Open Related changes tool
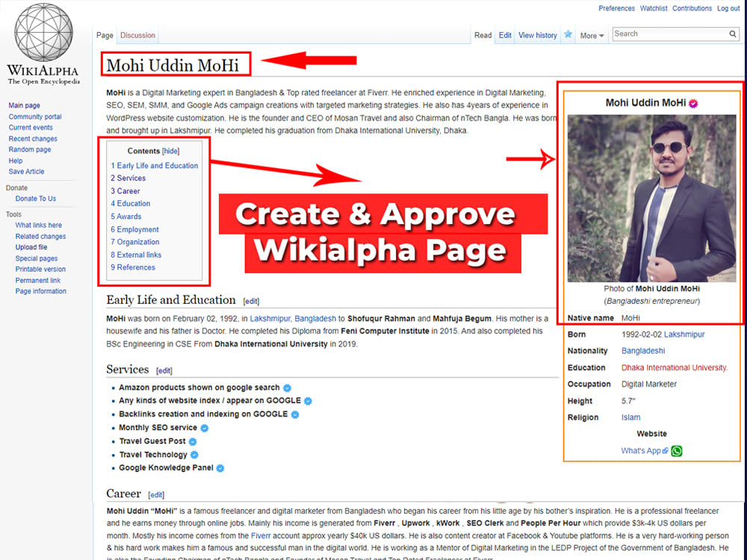The height and width of the screenshot is (560, 747). click(x=40, y=236)
